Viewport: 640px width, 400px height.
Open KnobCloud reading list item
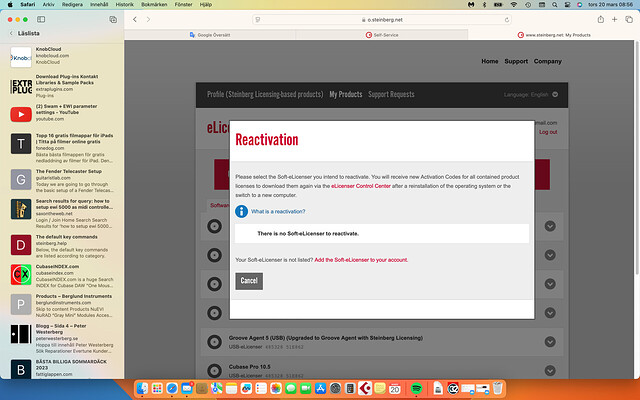pyautogui.click(x=62, y=56)
